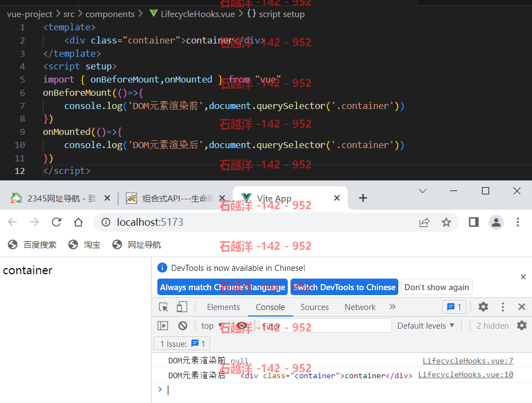This screenshot has height=403, width=532.
Task: Activate the inspect element picker
Action: pos(163,307)
